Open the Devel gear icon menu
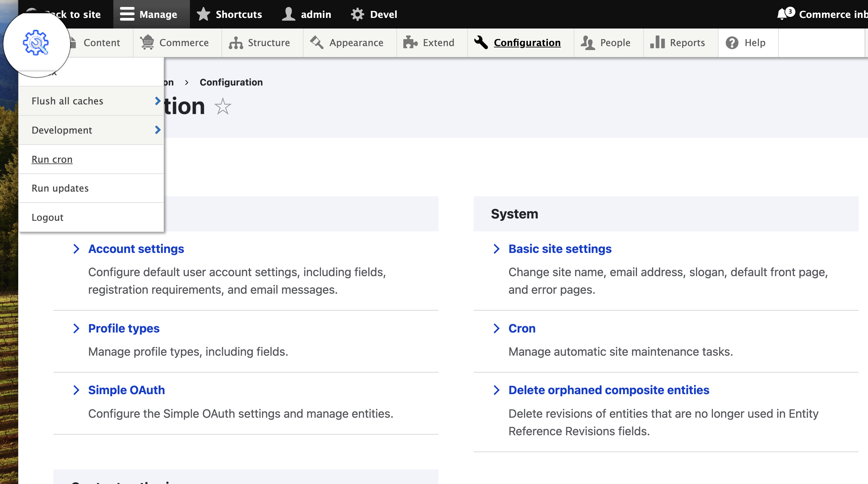The height and width of the screenshot is (484, 868). point(357,14)
